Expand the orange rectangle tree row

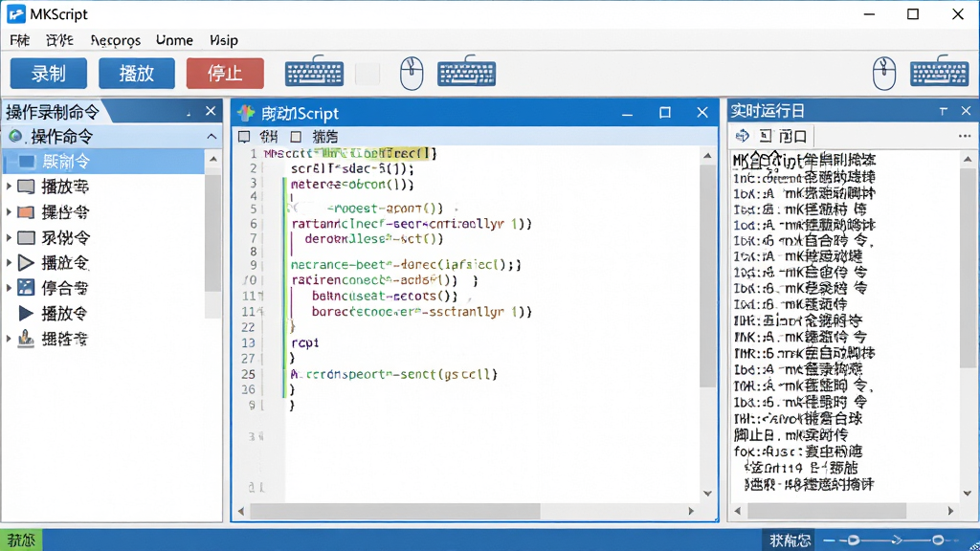[9, 211]
